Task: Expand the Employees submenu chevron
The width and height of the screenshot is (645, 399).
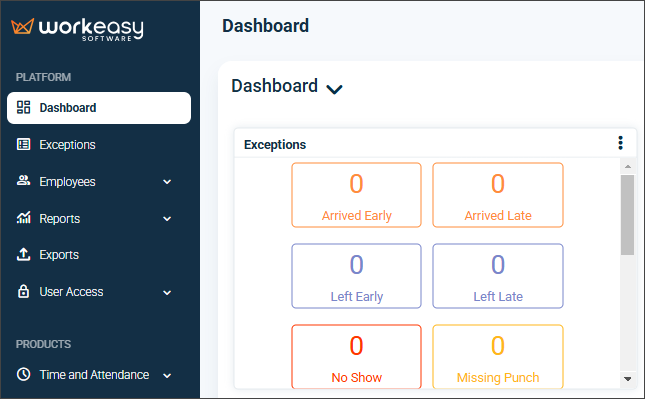Action: click(x=167, y=182)
